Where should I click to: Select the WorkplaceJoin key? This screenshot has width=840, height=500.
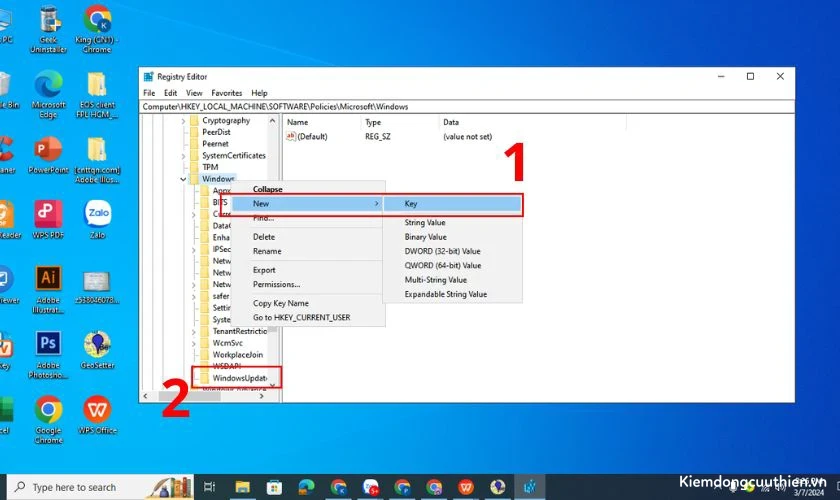coord(237,355)
